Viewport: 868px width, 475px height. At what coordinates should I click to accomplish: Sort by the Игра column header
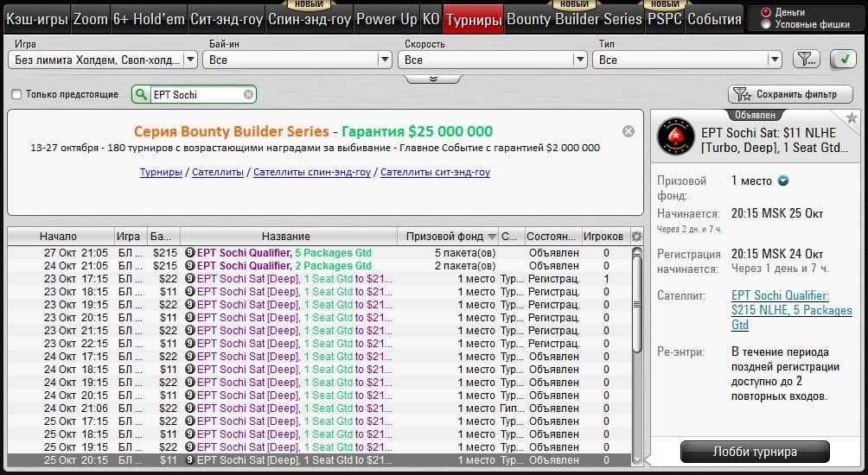click(131, 237)
